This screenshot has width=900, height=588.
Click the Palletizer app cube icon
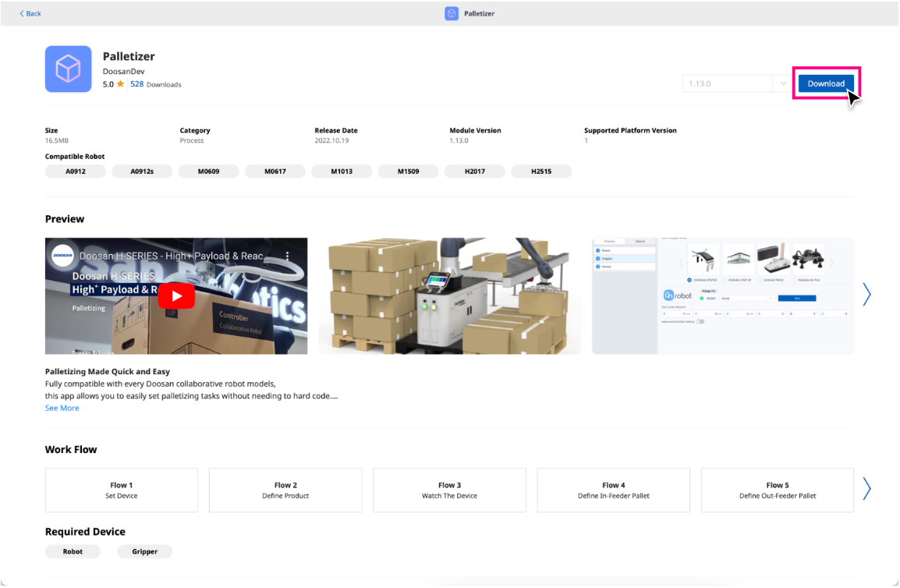click(69, 69)
